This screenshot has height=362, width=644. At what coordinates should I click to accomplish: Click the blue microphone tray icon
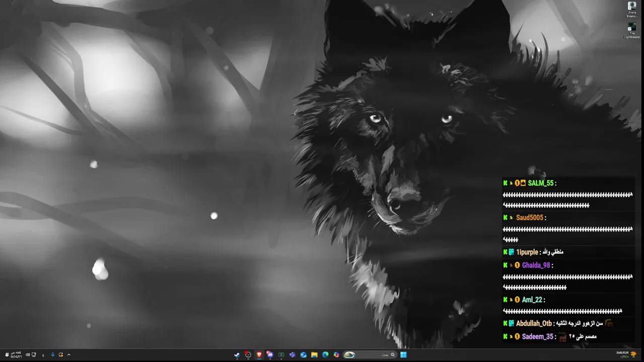(53, 355)
